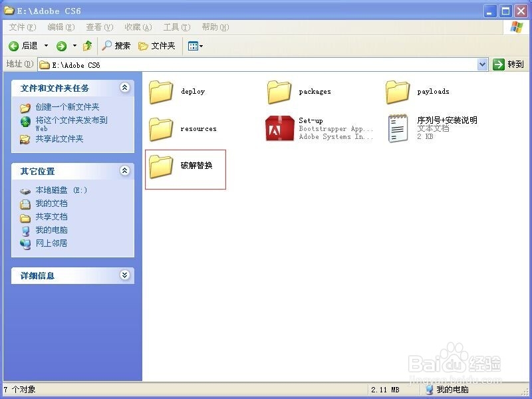Click the deploy folder name
Image resolution: width=532 pixels, height=399 pixels.
coord(193,92)
